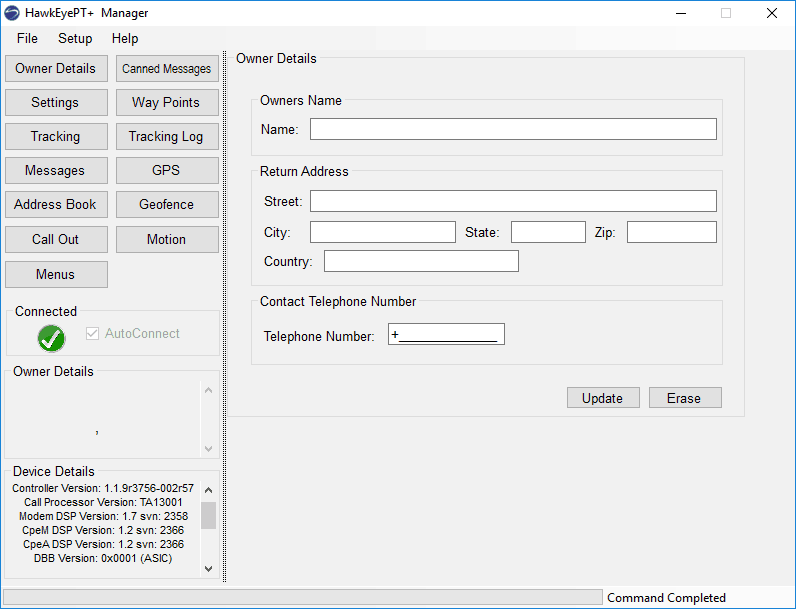Focus the Telephone Number field

pos(446,334)
